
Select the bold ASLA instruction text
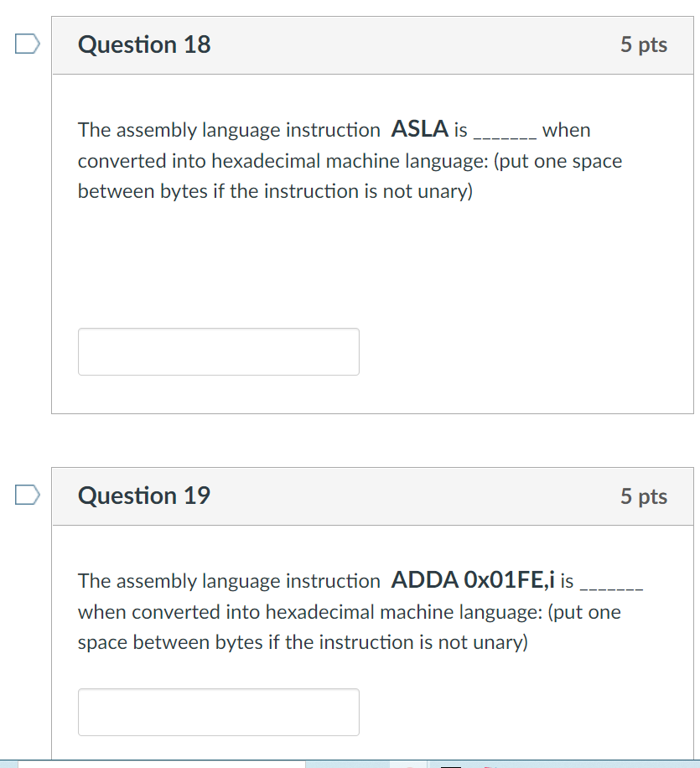[x=420, y=129]
